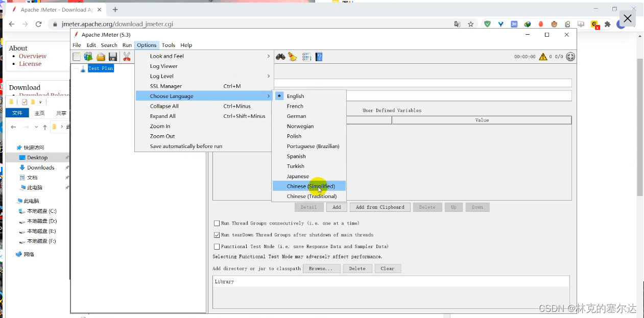Click the Clear classpath button

pyautogui.click(x=388, y=268)
